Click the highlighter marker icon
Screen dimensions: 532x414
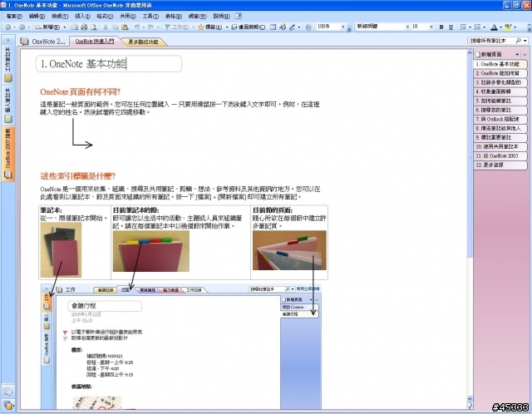point(508,27)
